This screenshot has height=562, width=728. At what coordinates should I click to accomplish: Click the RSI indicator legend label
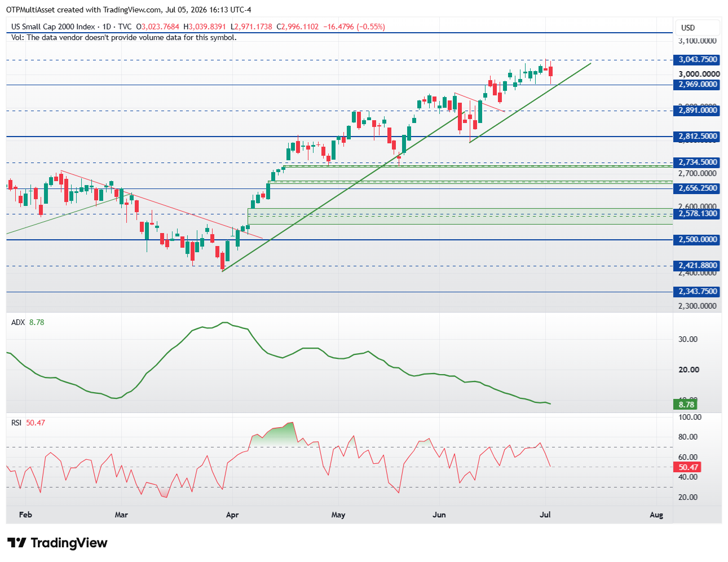tap(16, 422)
